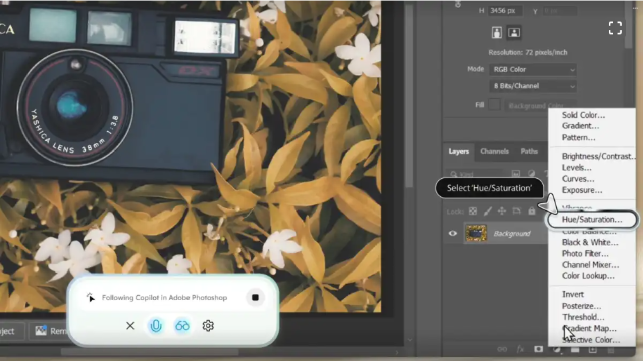The height and width of the screenshot is (362, 644).
Task: Toggle Copilot microphone icon
Action: click(156, 326)
